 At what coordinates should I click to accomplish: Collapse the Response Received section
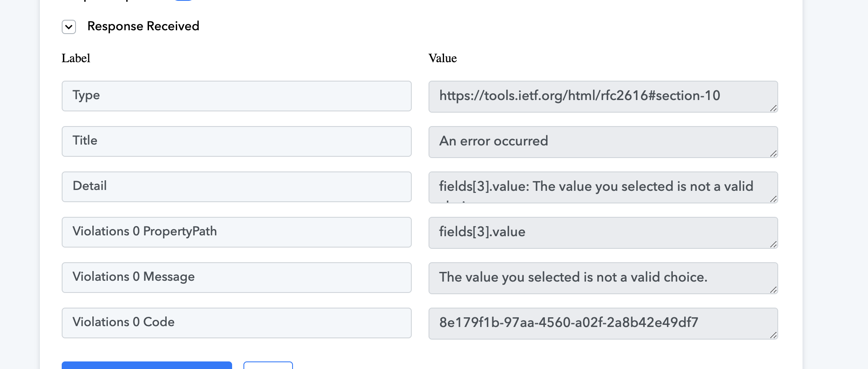(69, 27)
